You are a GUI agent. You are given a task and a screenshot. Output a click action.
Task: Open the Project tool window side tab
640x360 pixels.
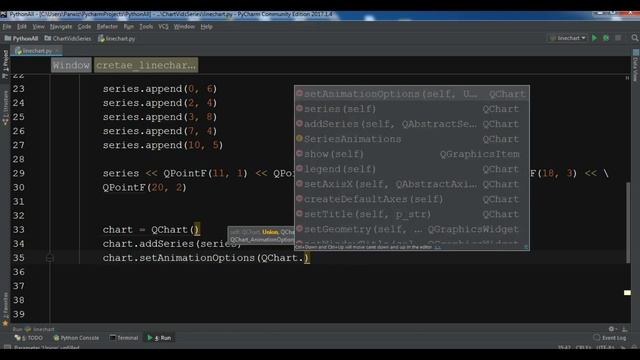click(5, 64)
